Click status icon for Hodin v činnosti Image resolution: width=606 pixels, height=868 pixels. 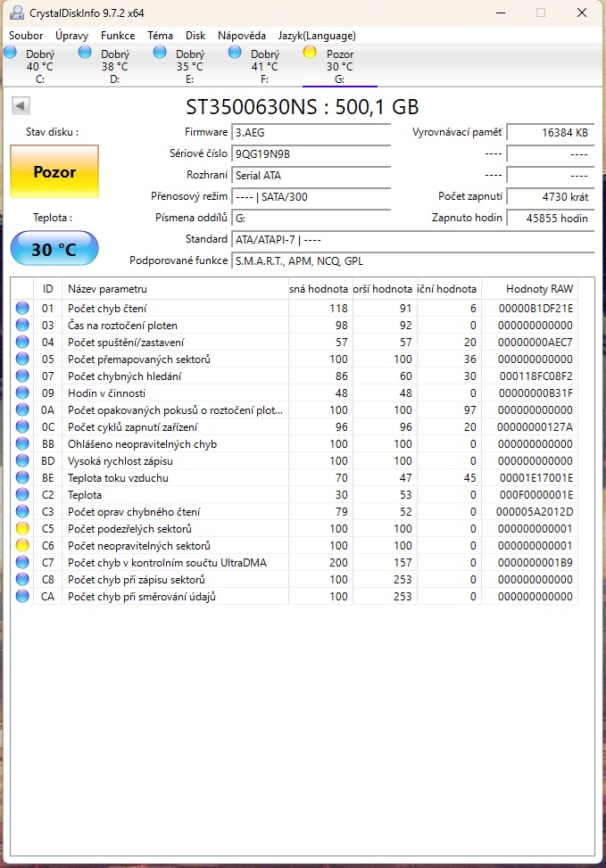click(22, 393)
